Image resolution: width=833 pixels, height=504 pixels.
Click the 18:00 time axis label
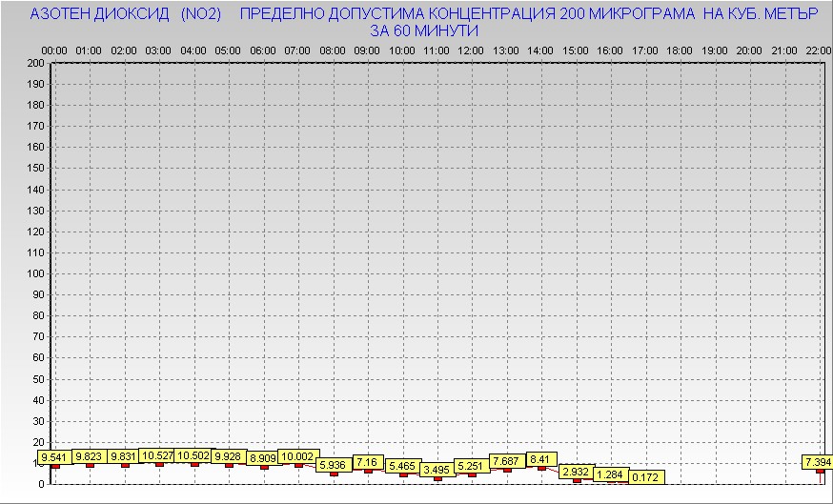pos(680,50)
